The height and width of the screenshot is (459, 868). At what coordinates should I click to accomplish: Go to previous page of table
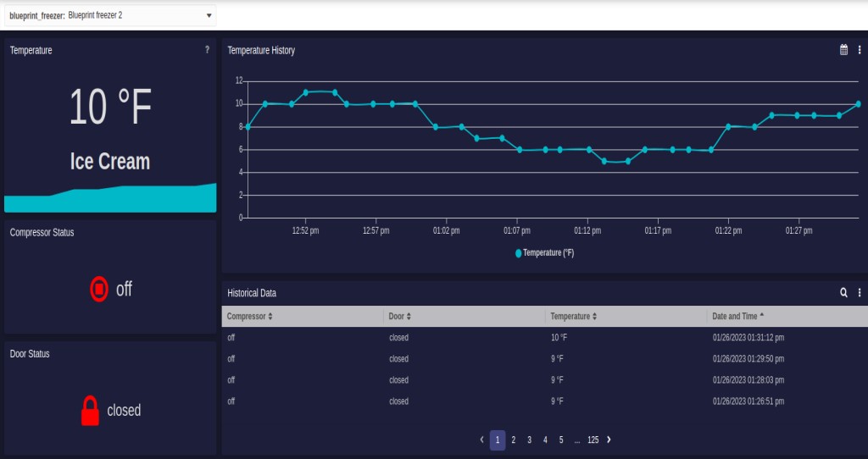pyautogui.click(x=481, y=440)
